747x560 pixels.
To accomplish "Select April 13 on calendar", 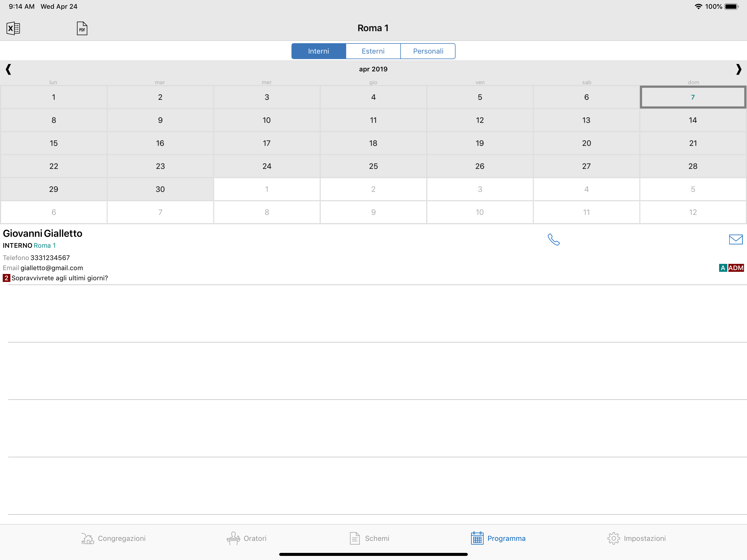I will [586, 120].
